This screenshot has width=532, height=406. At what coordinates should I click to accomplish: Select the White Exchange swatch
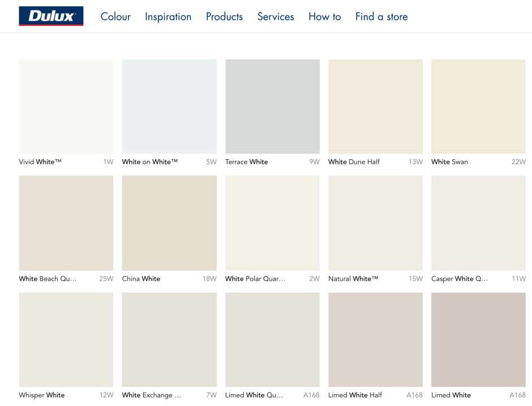(x=169, y=339)
